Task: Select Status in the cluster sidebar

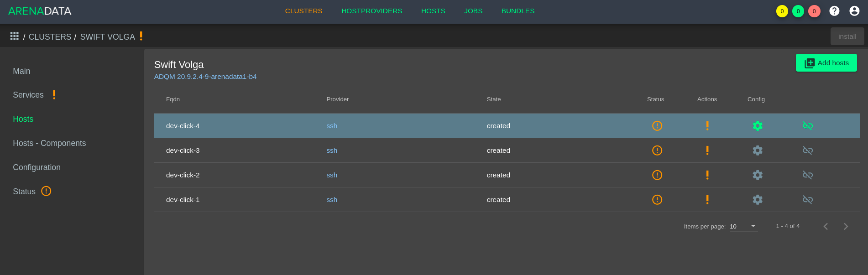Action: tap(24, 192)
